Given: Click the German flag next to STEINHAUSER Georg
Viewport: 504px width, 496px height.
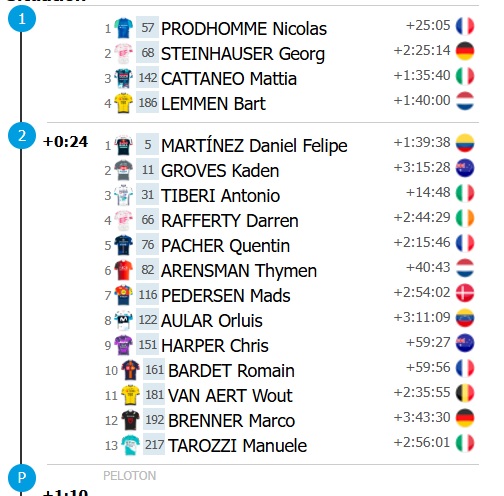Looking at the screenshot, I should tap(465, 51).
